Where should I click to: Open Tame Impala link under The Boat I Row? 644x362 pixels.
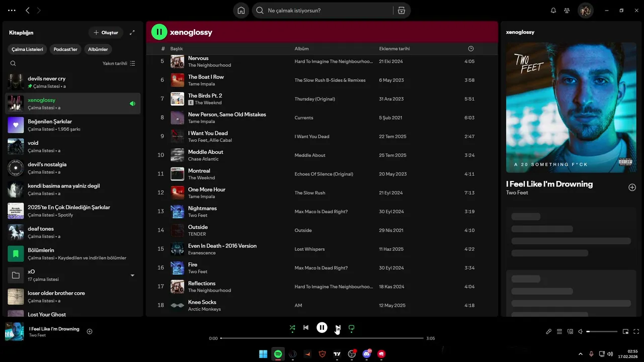201,84
